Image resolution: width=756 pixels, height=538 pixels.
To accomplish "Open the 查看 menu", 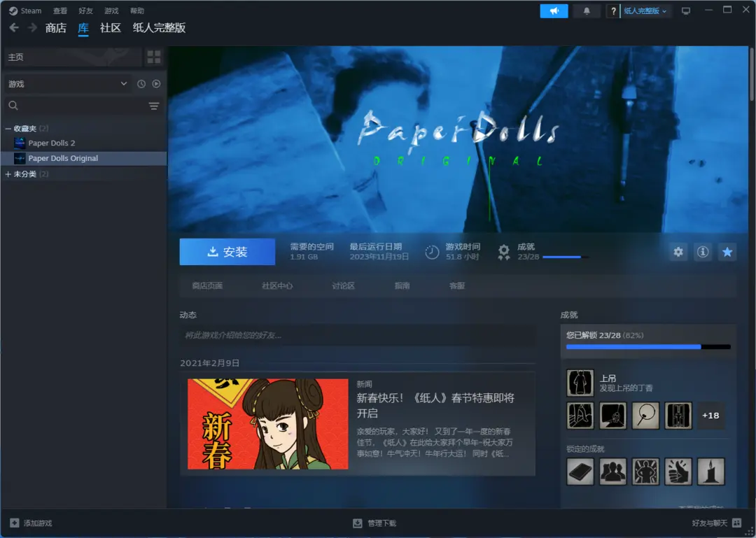I will click(x=60, y=10).
